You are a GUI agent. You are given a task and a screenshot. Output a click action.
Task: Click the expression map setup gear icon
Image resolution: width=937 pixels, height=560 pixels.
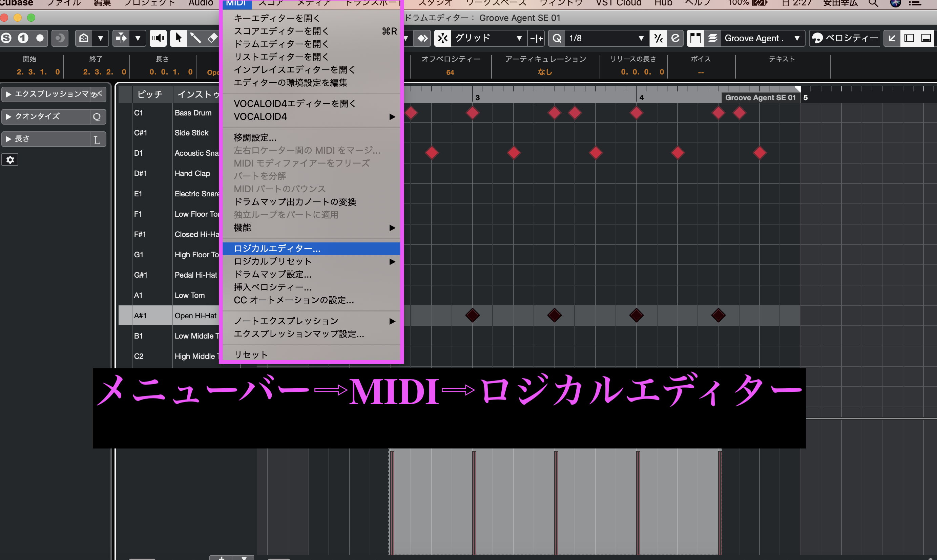coord(10,159)
